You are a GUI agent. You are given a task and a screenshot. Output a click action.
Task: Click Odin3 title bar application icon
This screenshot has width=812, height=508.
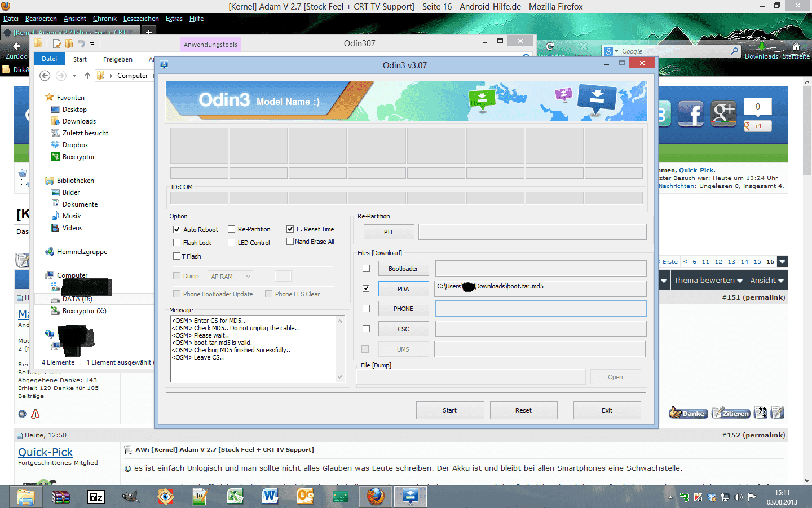164,65
